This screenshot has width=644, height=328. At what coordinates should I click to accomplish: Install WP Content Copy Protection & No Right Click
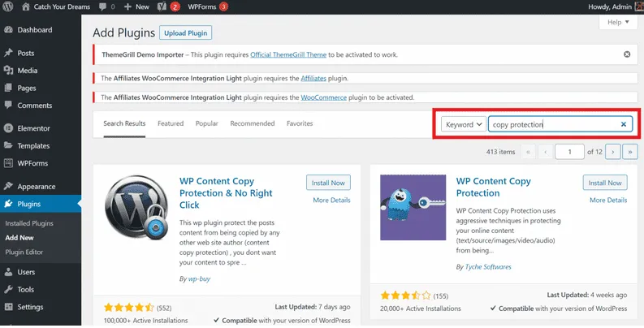coord(328,183)
